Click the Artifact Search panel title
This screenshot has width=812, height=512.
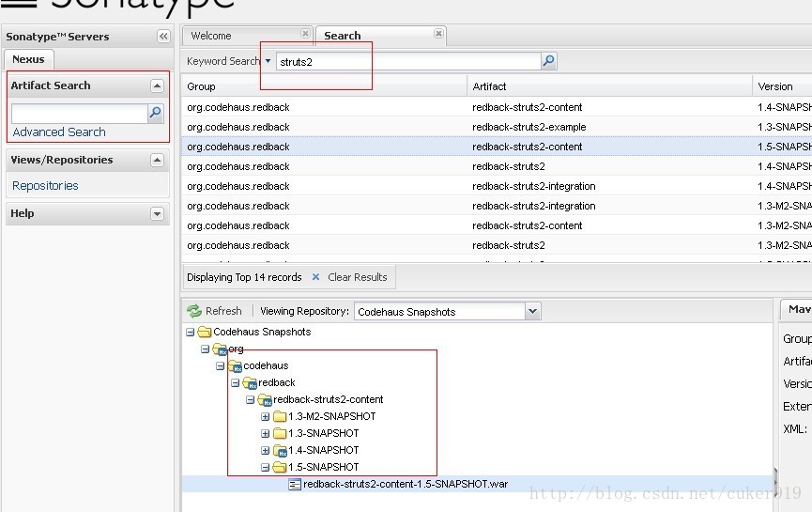pos(51,85)
